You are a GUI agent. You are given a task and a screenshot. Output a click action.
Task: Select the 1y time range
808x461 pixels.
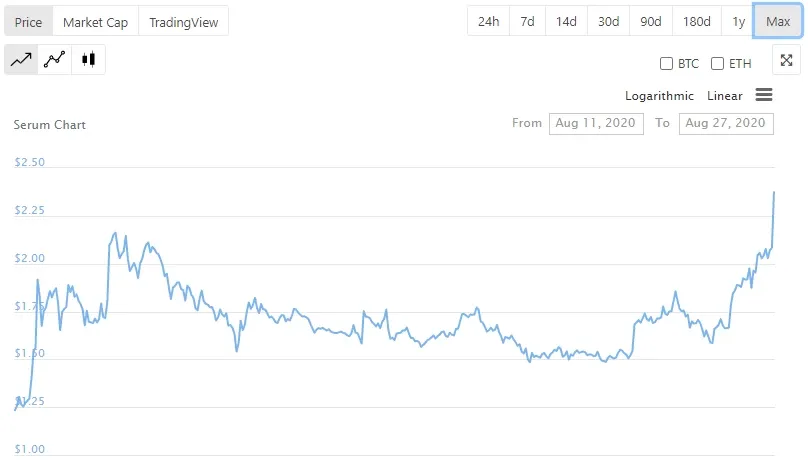(x=739, y=22)
